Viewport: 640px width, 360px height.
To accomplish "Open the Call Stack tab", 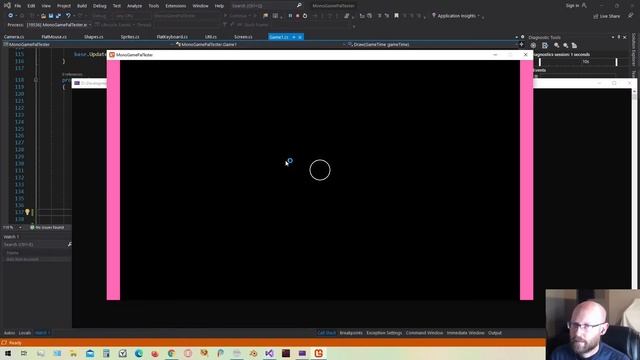I will (327, 333).
